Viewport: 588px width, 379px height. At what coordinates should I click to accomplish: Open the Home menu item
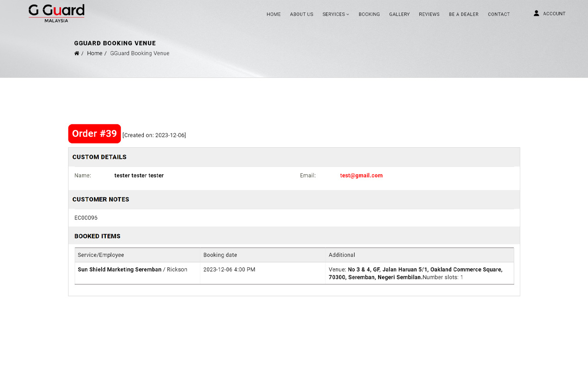(x=274, y=14)
